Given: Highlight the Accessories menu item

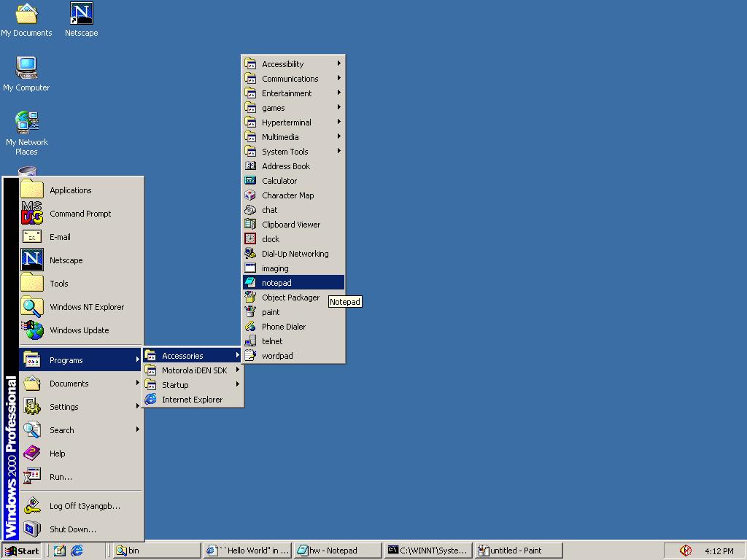Looking at the screenshot, I should coord(193,355).
